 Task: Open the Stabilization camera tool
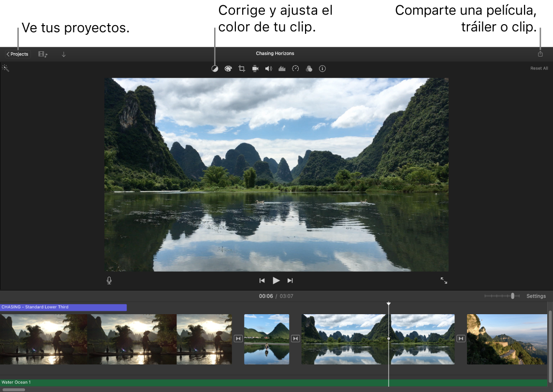pyautogui.click(x=255, y=68)
